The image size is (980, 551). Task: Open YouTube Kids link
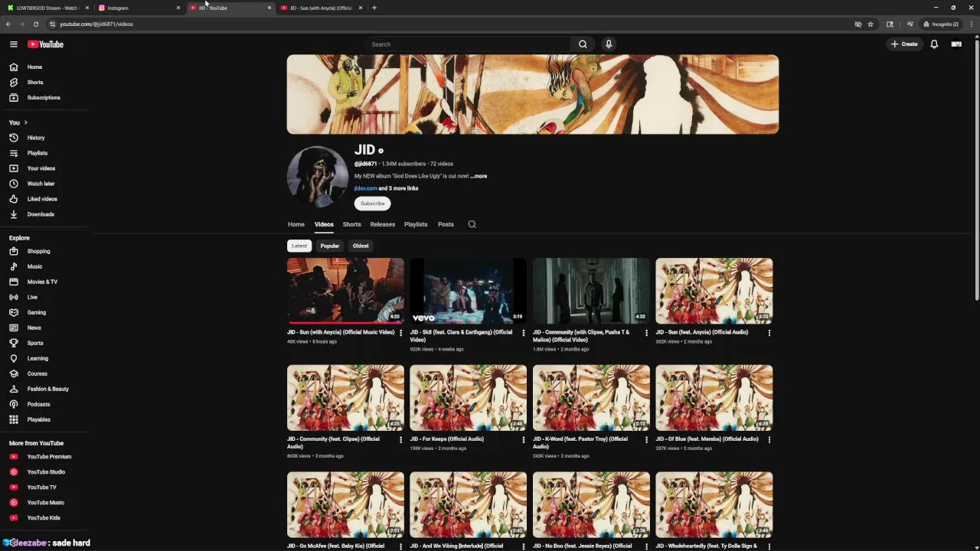click(44, 518)
